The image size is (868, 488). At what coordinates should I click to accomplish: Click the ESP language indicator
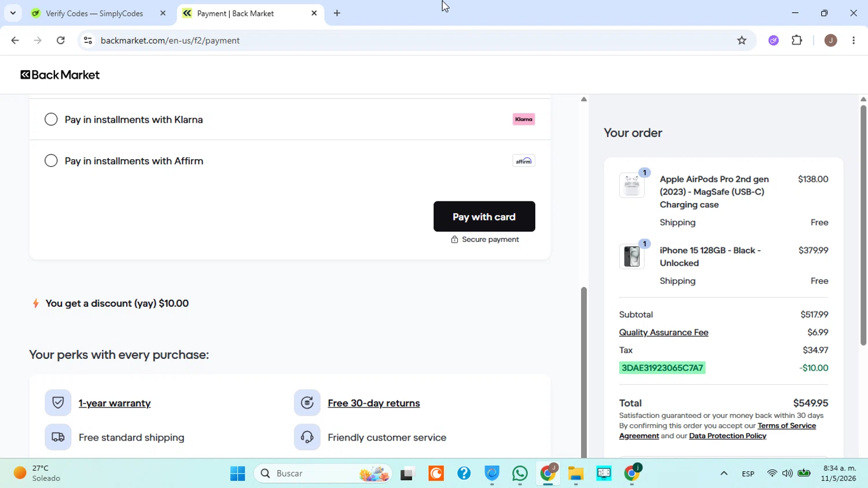[748, 474]
